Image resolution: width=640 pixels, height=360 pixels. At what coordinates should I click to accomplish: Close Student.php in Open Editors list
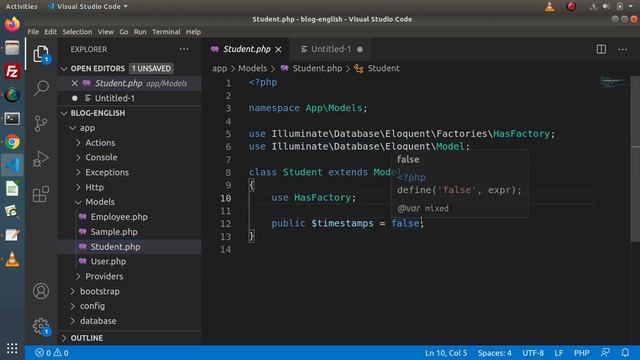75,83
